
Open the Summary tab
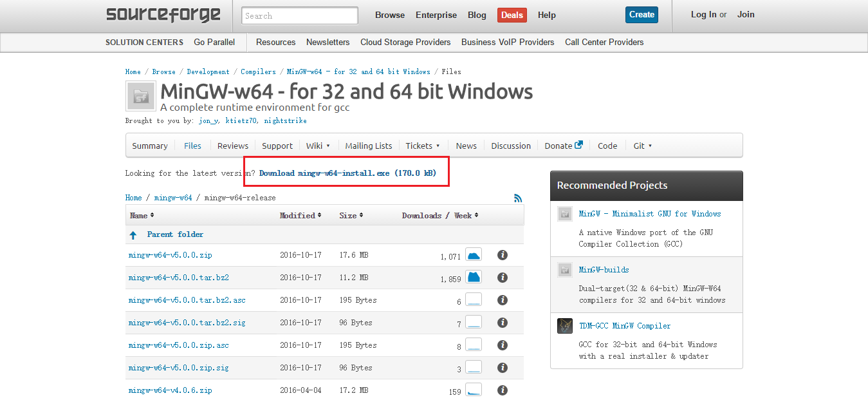click(150, 146)
